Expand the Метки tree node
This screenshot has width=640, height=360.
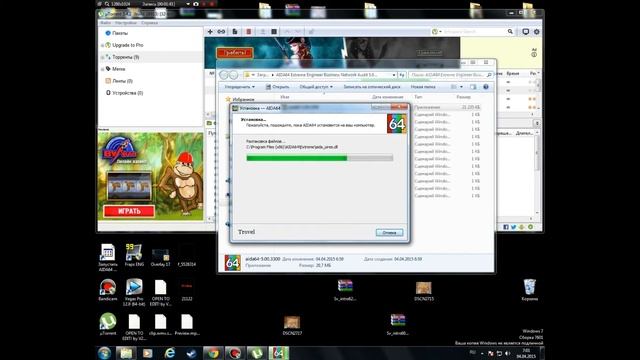(102, 69)
